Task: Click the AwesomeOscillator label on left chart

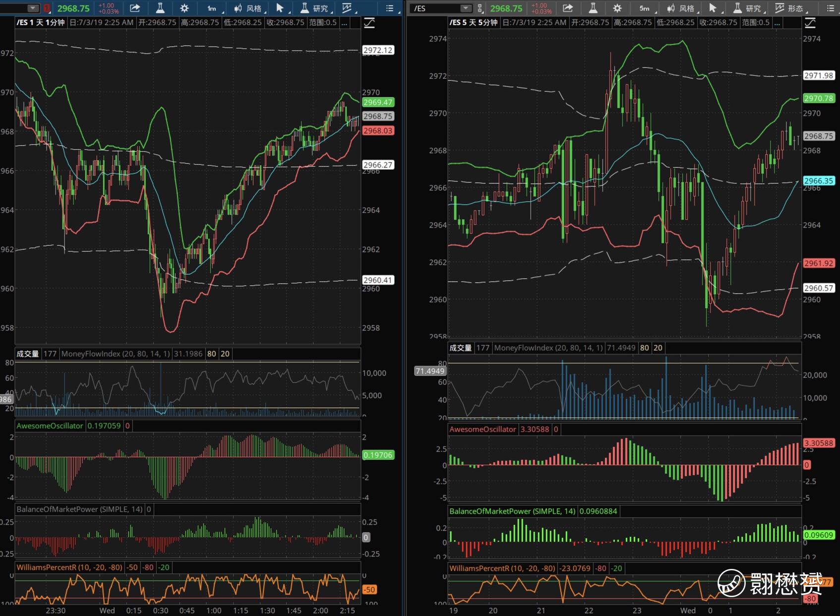Action: [50, 426]
